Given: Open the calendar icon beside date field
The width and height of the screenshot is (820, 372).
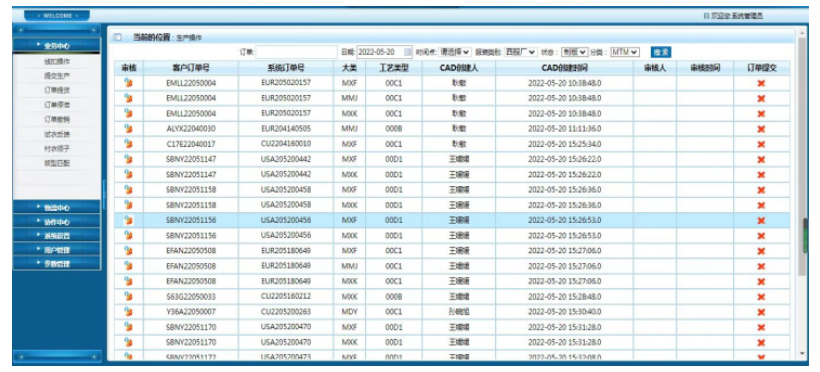Looking at the screenshot, I should point(408,52).
